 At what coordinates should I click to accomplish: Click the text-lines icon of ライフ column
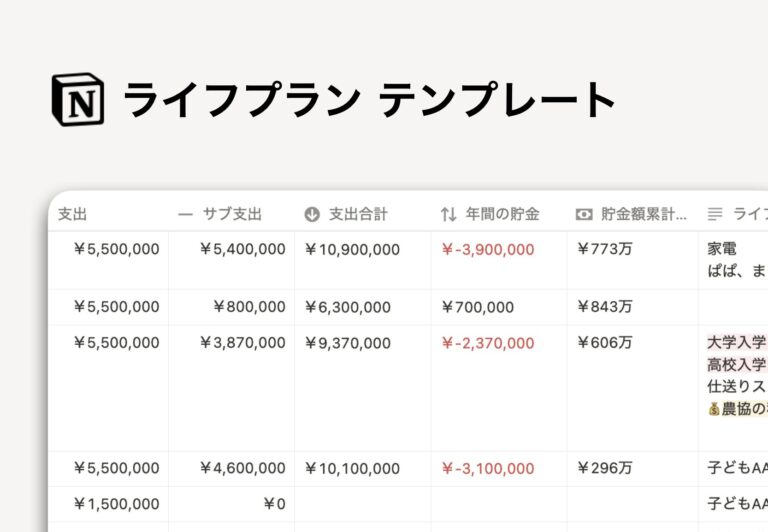tap(715, 214)
